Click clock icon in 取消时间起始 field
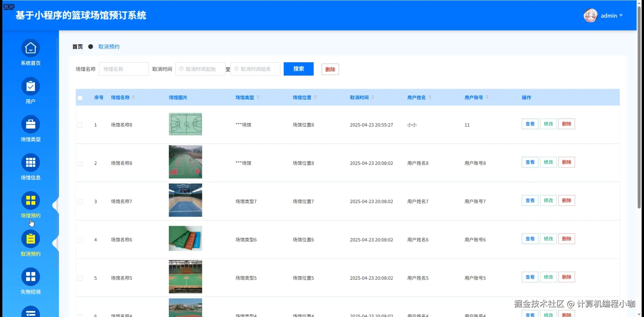The height and width of the screenshot is (317, 644). pyautogui.click(x=181, y=69)
